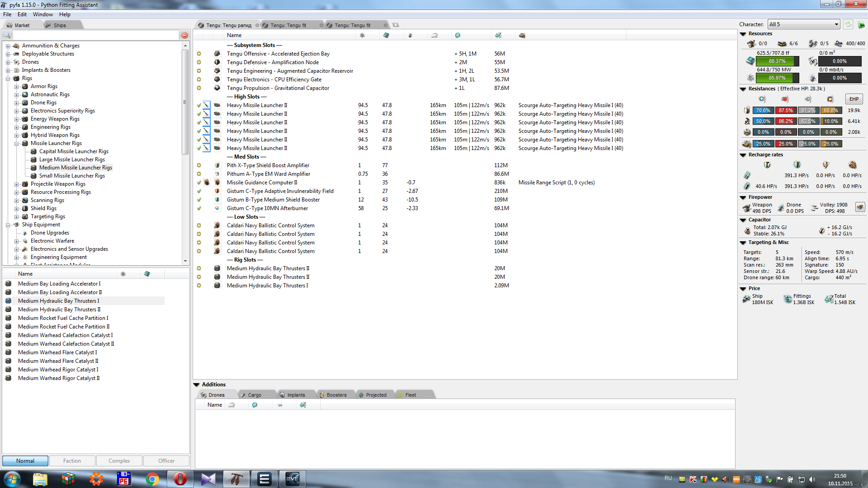Toggle state of last Heavy Missile Launcher II

pos(199,148)
